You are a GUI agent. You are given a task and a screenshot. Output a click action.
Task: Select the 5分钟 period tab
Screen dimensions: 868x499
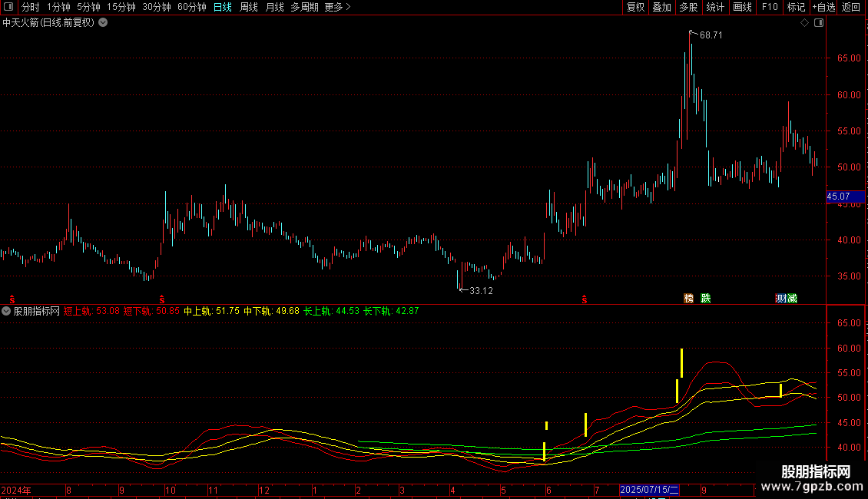(88, 7)
